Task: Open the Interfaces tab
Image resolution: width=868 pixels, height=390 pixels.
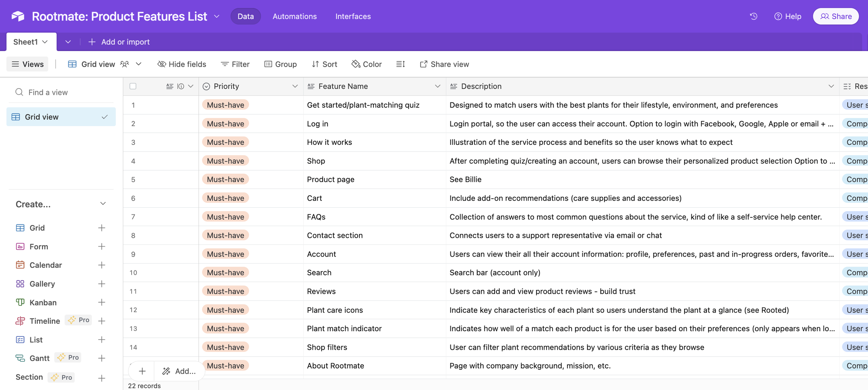Action: coord(353,16)
